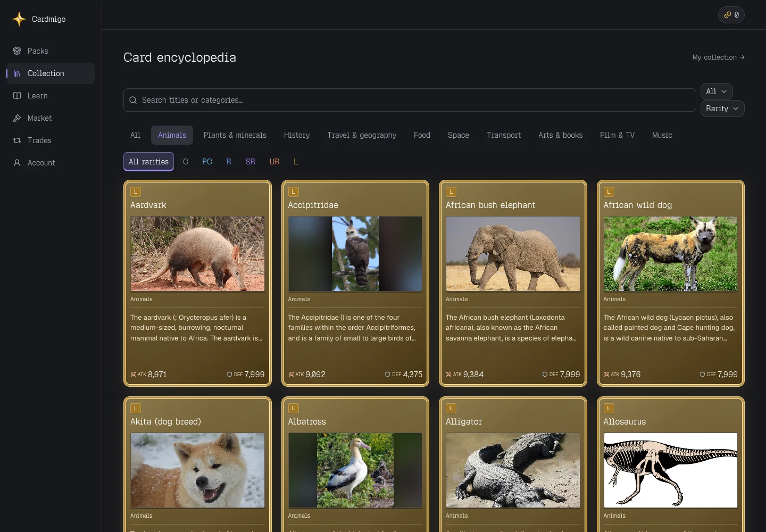The height and width of the screenshot is (532, 766).
Task: Open the Albatross card image
Action: (x=355, y=470)
